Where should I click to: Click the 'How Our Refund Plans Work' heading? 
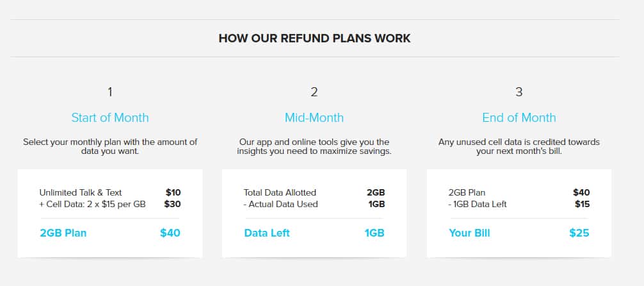pos(314,38)
